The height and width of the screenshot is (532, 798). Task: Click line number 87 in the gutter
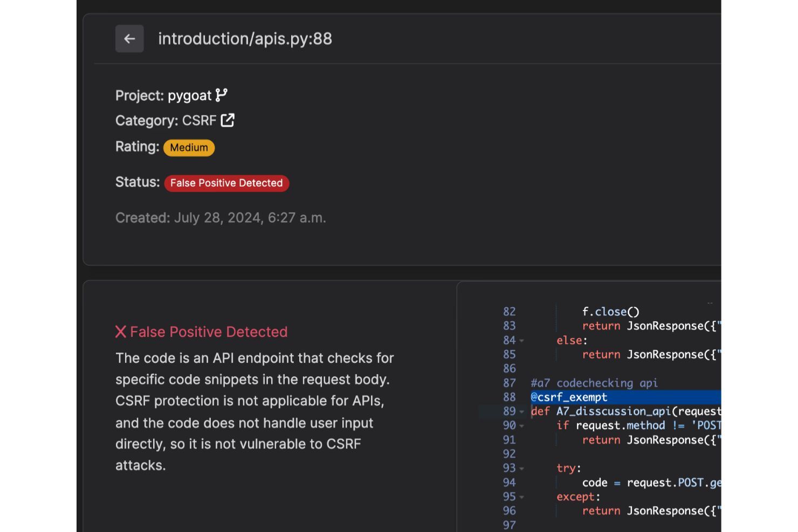pos(509,383)
